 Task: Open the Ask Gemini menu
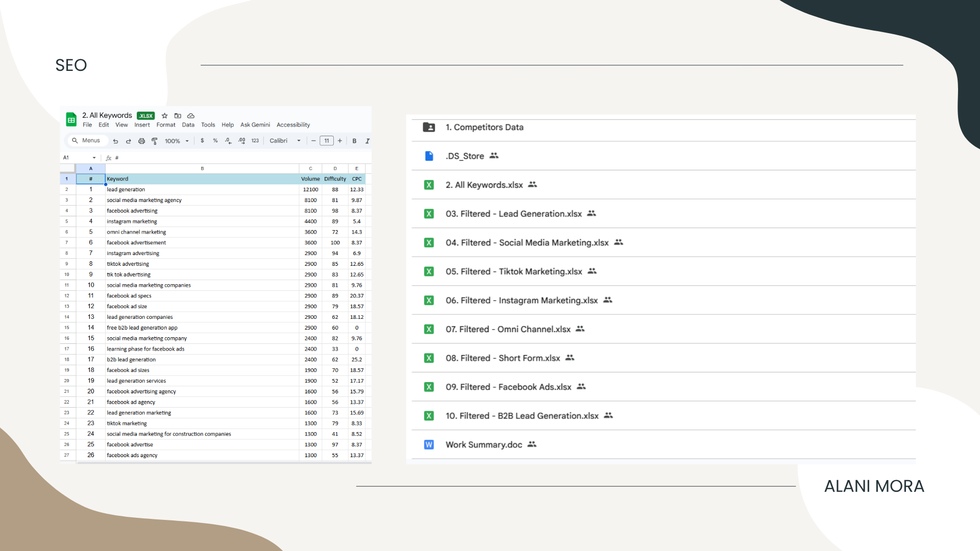(255, 125)
